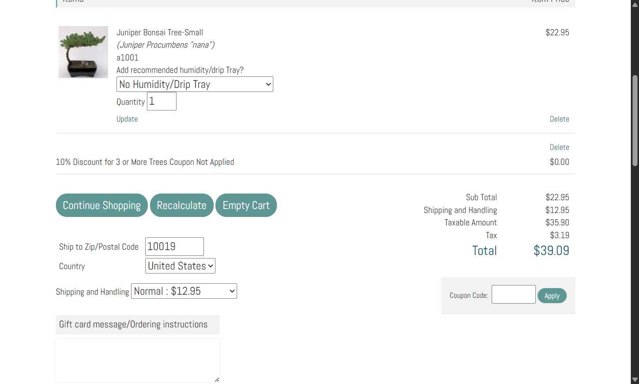Select the Tax $3.19 value
639x384 pixels.
click(x=559, y=235)
